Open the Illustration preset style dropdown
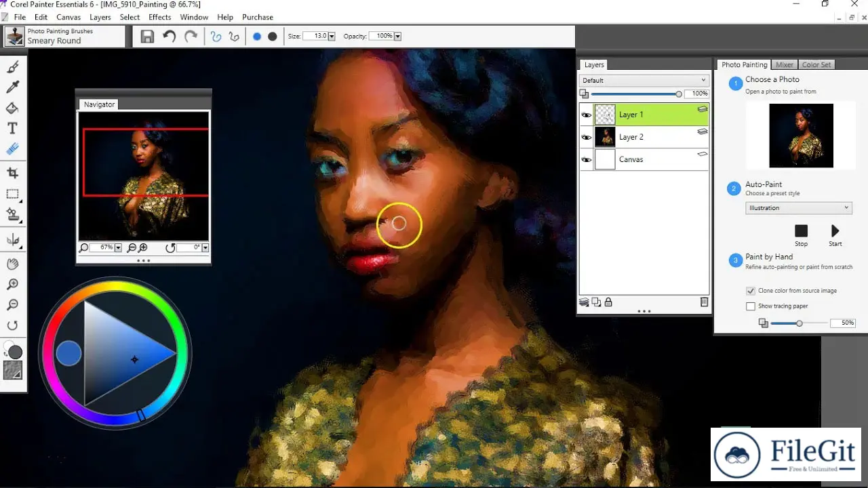 (x=798, y=208)
